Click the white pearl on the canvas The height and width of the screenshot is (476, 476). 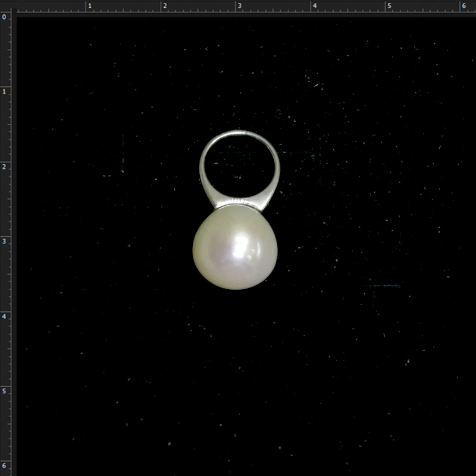click(235, 247)
